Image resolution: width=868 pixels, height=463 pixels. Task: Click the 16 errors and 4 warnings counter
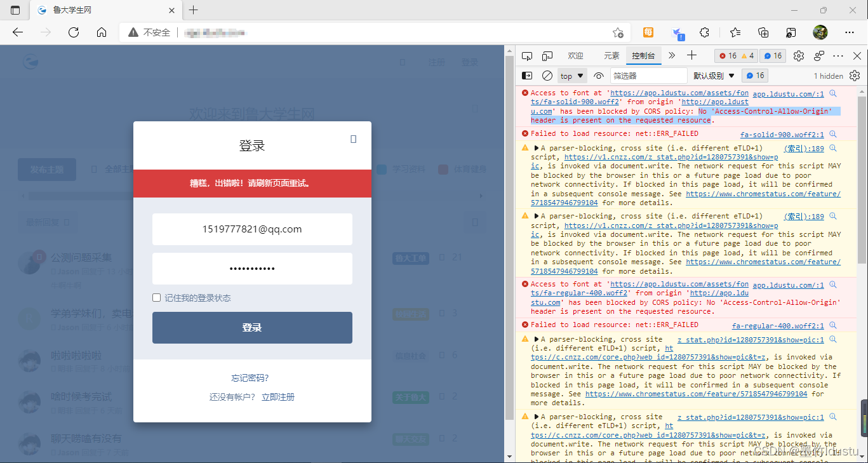click(735, 56)
